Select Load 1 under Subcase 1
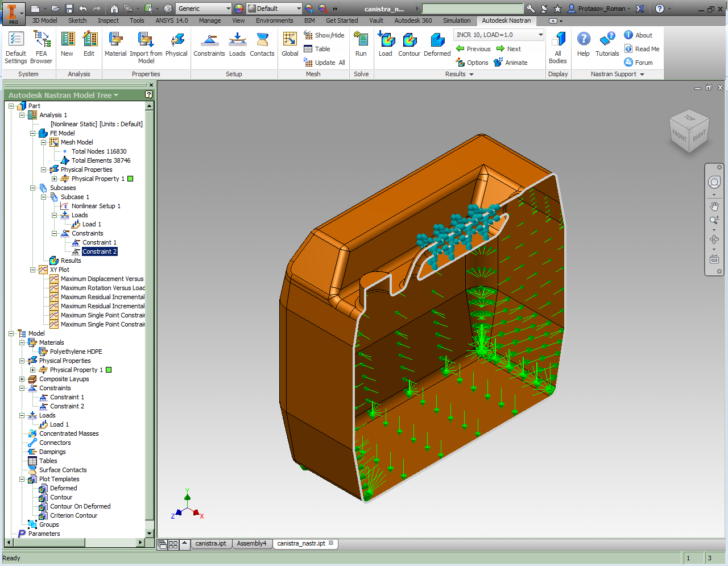Viewport: 728px width, 566px height. [92, 224]
